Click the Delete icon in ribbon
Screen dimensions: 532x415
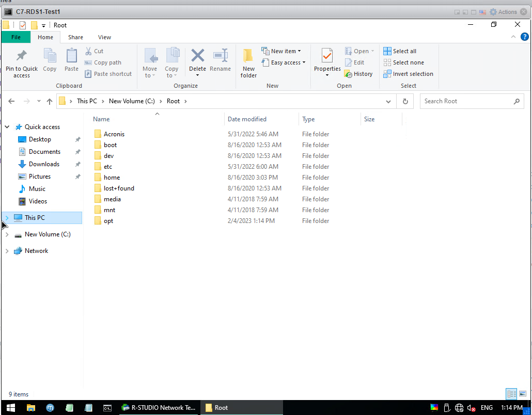[197, 57]
